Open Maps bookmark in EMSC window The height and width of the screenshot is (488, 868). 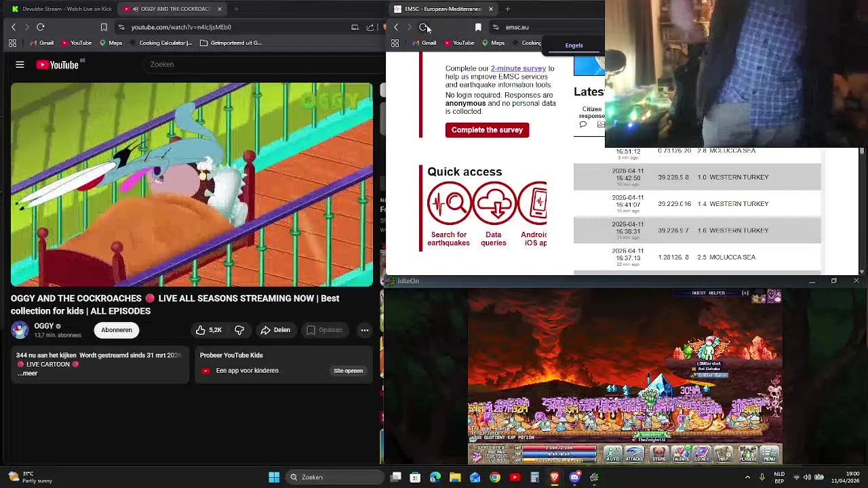tap(493, 43)
